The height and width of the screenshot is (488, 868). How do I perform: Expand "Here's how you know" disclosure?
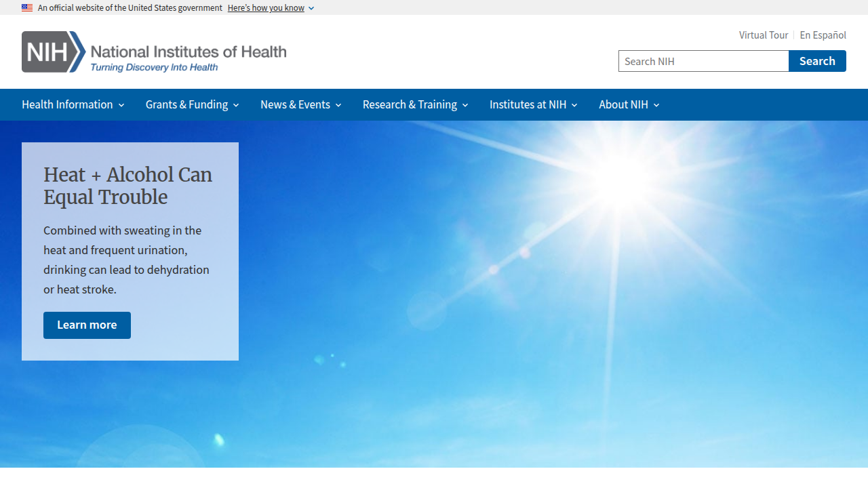point(271,8)
